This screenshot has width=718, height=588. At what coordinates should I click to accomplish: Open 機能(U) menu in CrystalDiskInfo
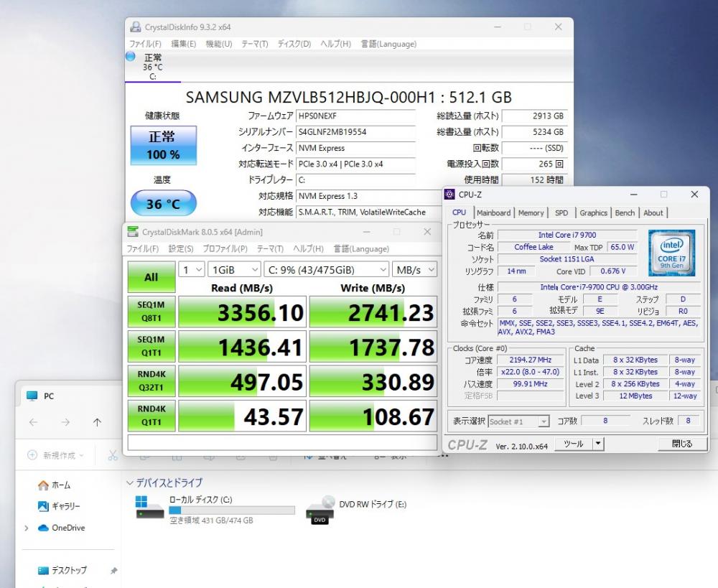[219, 44]
